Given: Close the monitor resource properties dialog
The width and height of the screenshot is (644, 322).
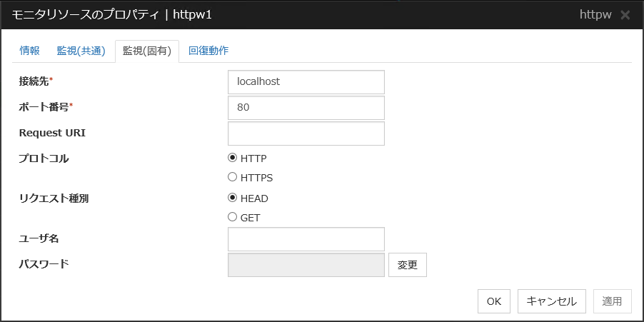Looking at the screenshot, I should 625,15.
